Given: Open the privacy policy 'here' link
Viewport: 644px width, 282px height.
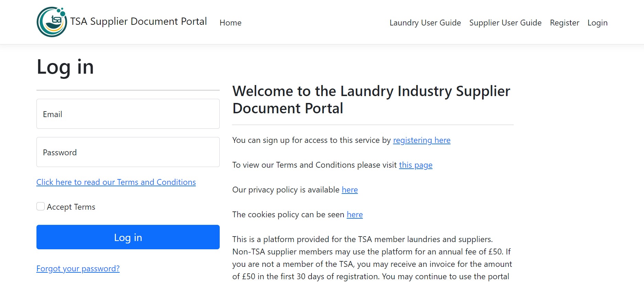Looking at the screenshot, I should (x=350, y=190).
